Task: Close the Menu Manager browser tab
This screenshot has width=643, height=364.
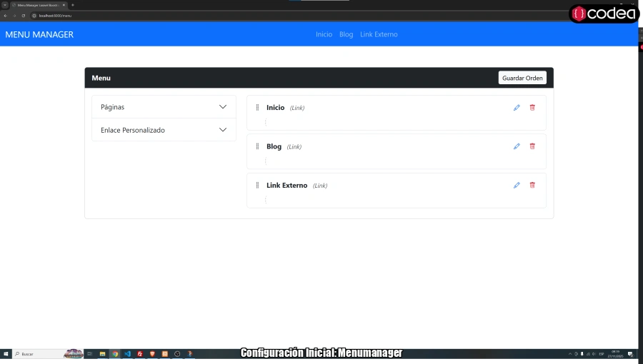Action: [x=64, y=5]
